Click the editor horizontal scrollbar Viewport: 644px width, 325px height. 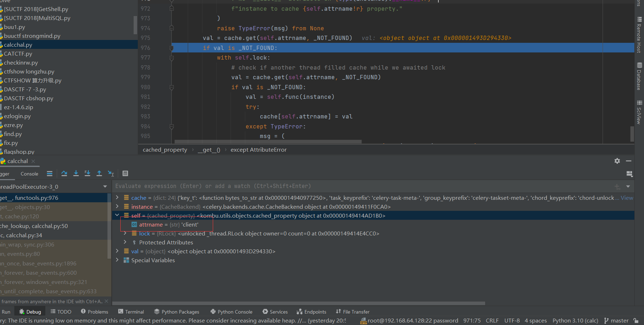coord(268,142)
